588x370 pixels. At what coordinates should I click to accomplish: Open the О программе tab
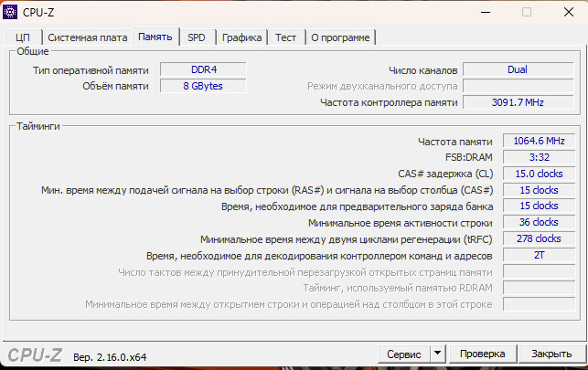(340, 37)
